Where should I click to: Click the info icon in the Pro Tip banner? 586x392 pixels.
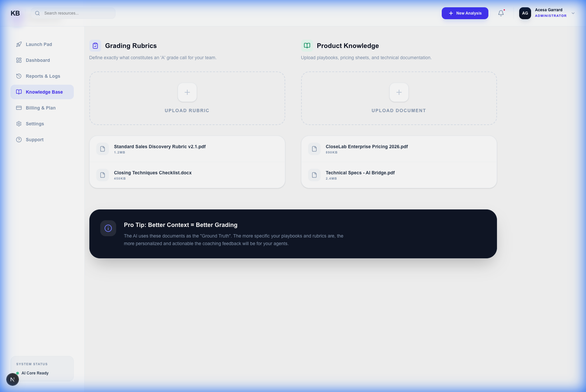tap(108, 228)
